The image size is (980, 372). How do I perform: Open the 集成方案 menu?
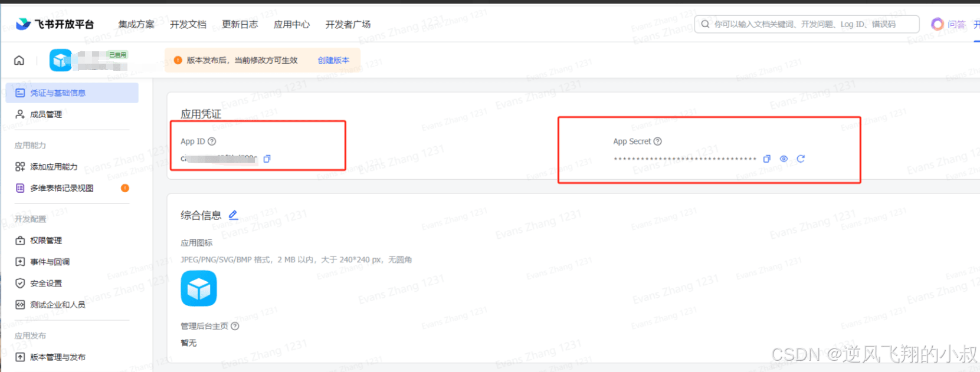[136, 24]
